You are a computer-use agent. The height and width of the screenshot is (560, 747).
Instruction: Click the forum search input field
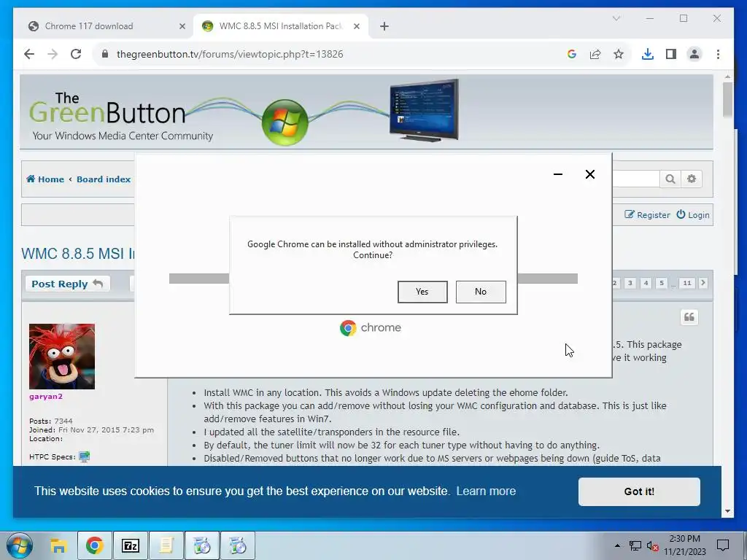click(635, 179)
